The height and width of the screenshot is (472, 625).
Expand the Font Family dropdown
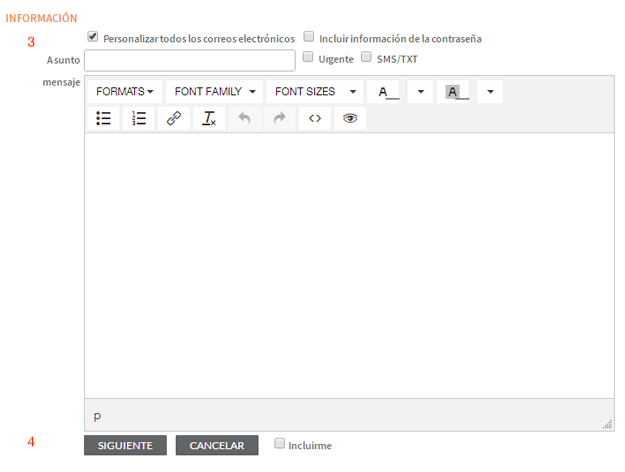(214, 92)
